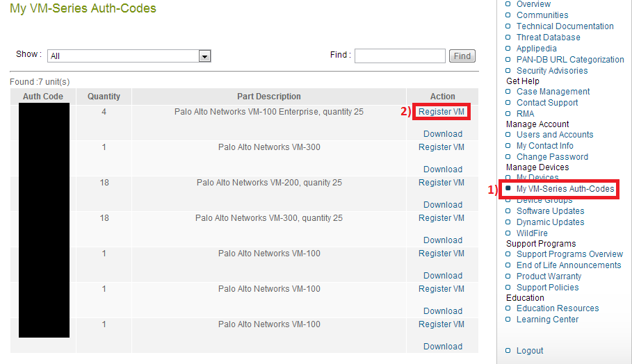Open Threat Database link
The image size is (632, 364).
[x=548, y=38]
